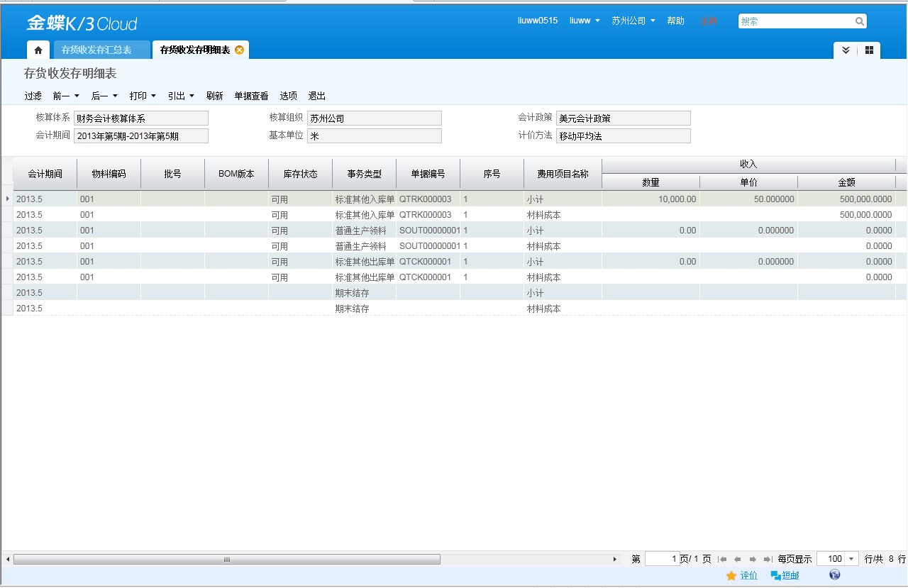Viewport: 908px width, 588px height.
Task: Close the 存货收发存明细表 tab
Action: pyautogui.click(x=240, y=50)
